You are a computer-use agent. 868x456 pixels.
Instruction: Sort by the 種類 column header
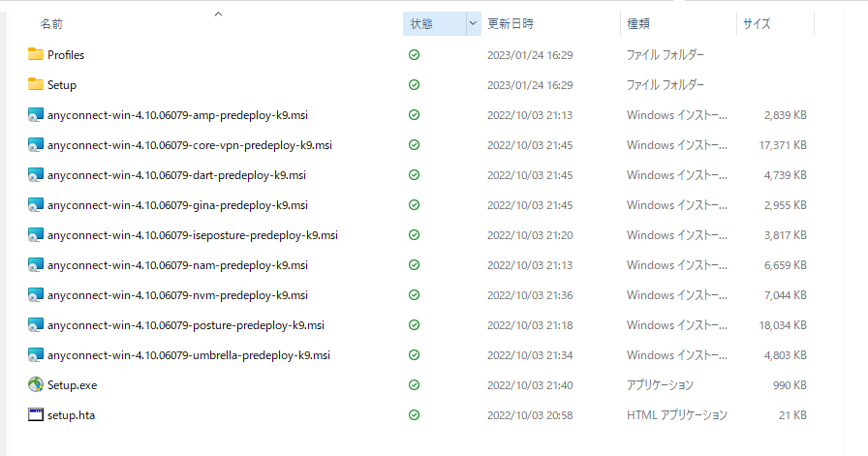(638, 24)
